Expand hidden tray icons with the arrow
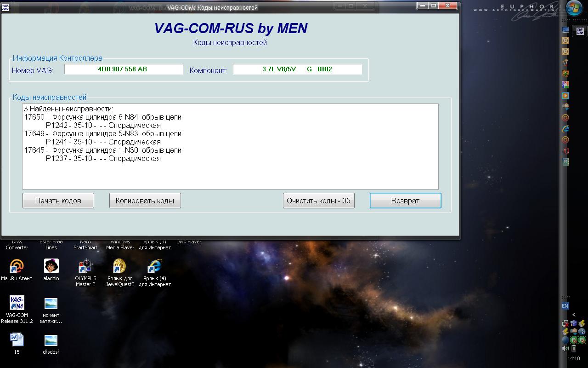 click(574, 315)
